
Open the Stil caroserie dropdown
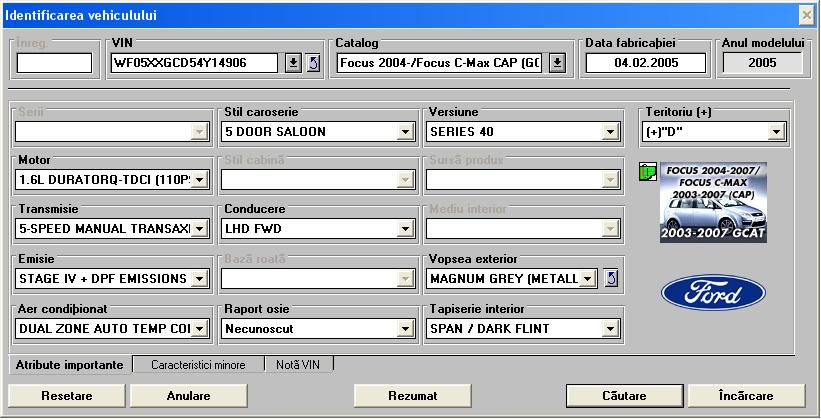(405, 131)
